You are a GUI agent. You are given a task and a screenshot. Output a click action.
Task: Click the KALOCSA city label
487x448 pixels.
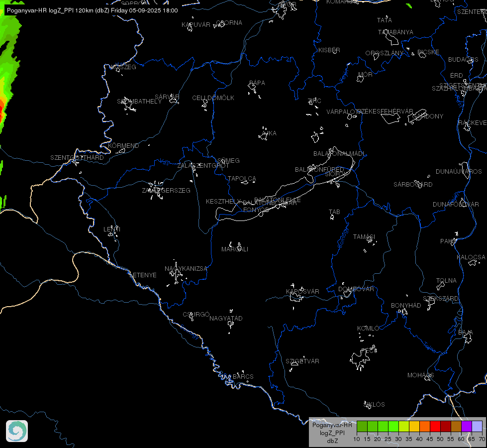(471, 257)
